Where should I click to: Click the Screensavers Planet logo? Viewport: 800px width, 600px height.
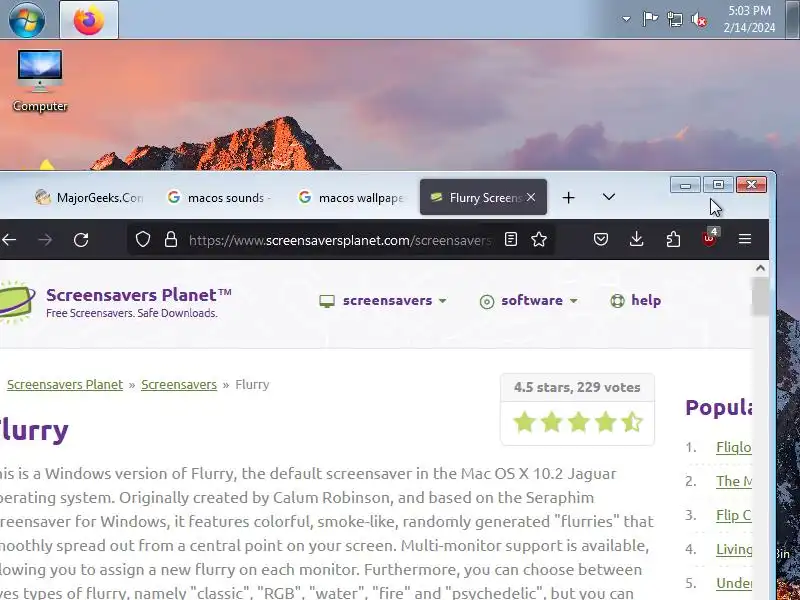[x=17, y=302]
